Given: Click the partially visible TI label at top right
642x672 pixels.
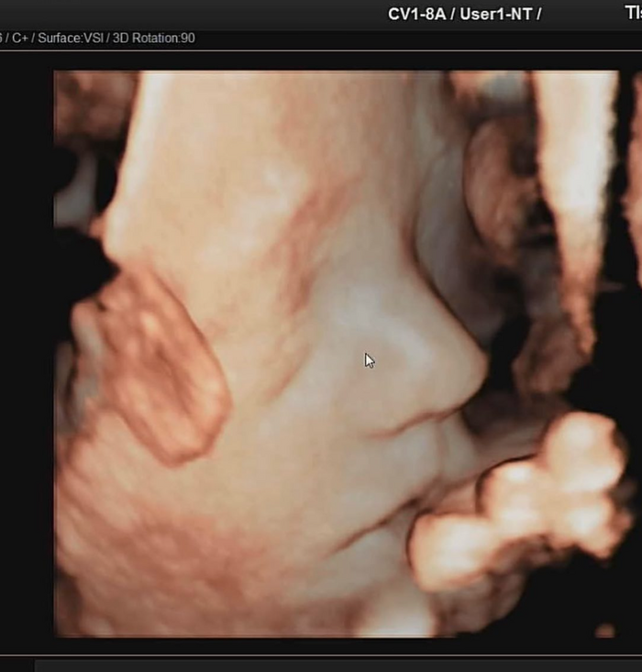Looking at the screenshot, I should (632, 13).
